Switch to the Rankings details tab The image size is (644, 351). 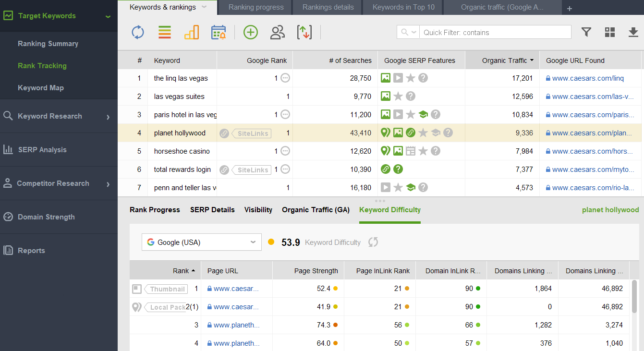328,7
